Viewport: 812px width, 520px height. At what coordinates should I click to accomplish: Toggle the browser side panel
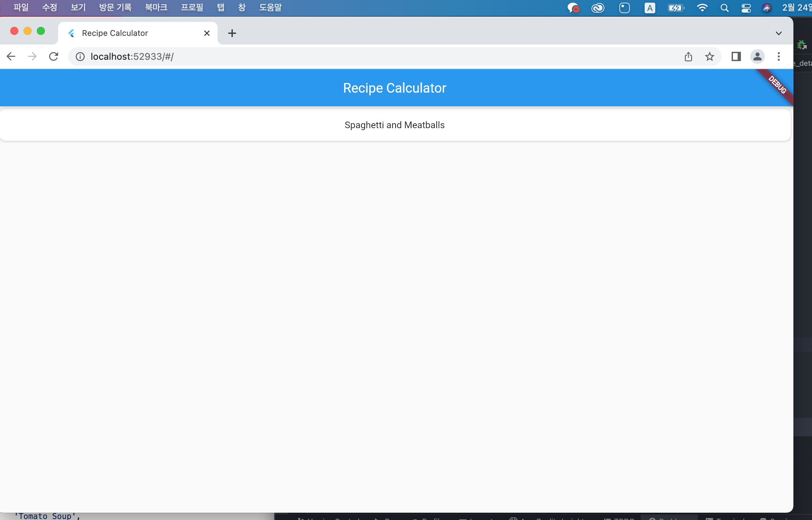[x=736, y=56]
